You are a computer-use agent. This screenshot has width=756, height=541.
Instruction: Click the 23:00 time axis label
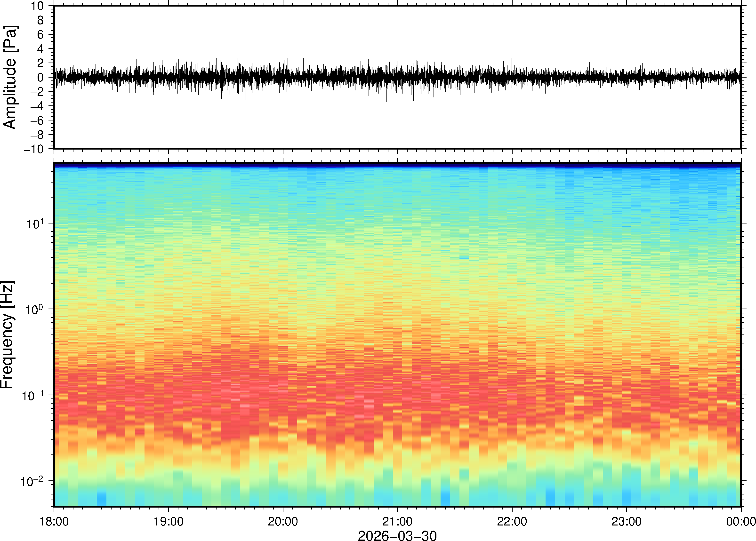click(x=626, y=521)
